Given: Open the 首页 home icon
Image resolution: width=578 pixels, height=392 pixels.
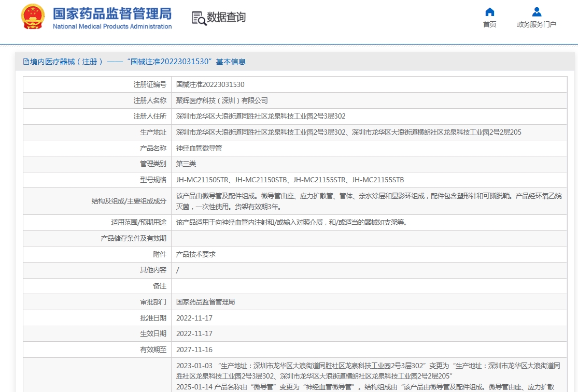Looking at the screenshot, I should pos(489,12).
